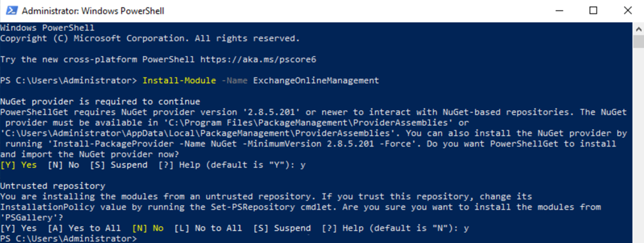
Task: Maximize the PowerShell window
Action: click(x=593, y=11)
